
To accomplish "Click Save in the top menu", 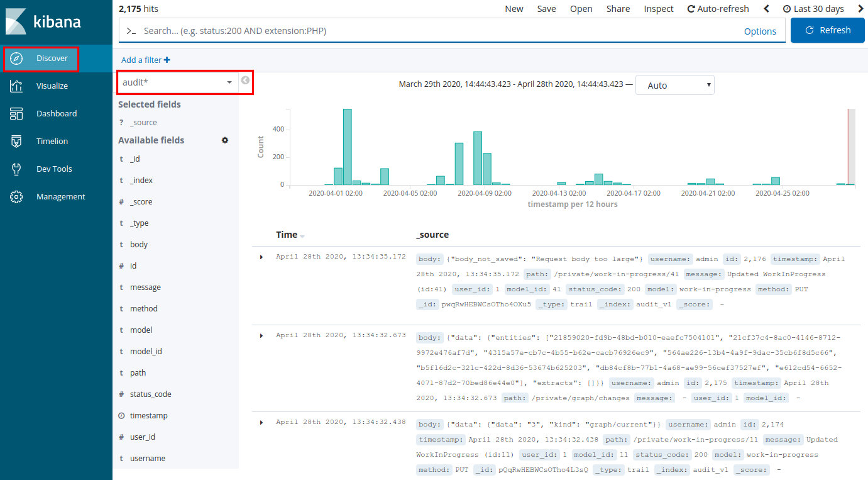I will 546,9.
